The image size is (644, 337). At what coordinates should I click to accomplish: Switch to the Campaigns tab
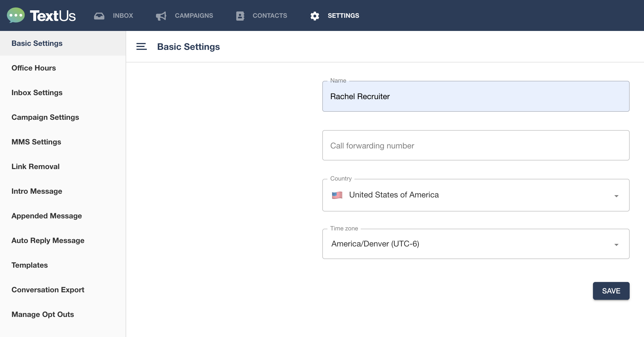tap(194, 16)
